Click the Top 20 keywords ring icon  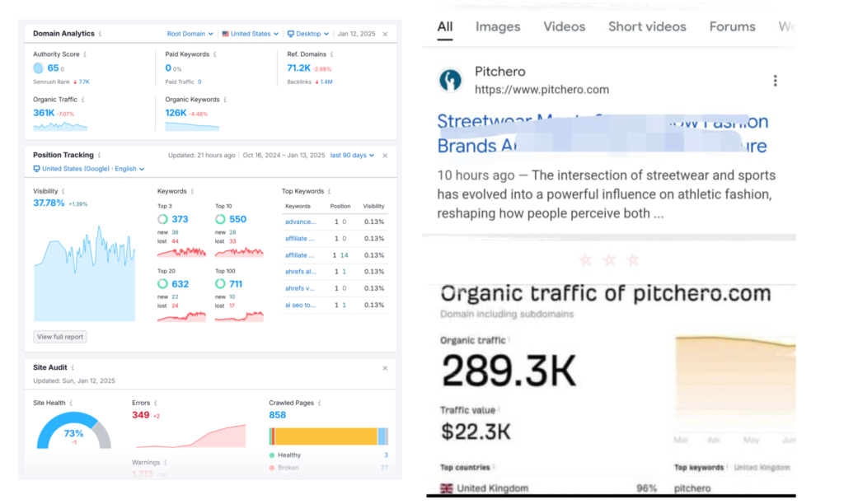point(162,284)
